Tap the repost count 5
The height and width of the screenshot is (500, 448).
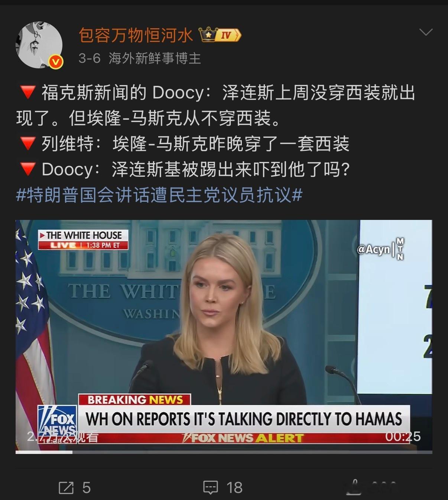pyautogui.click(x=87, y=487)
